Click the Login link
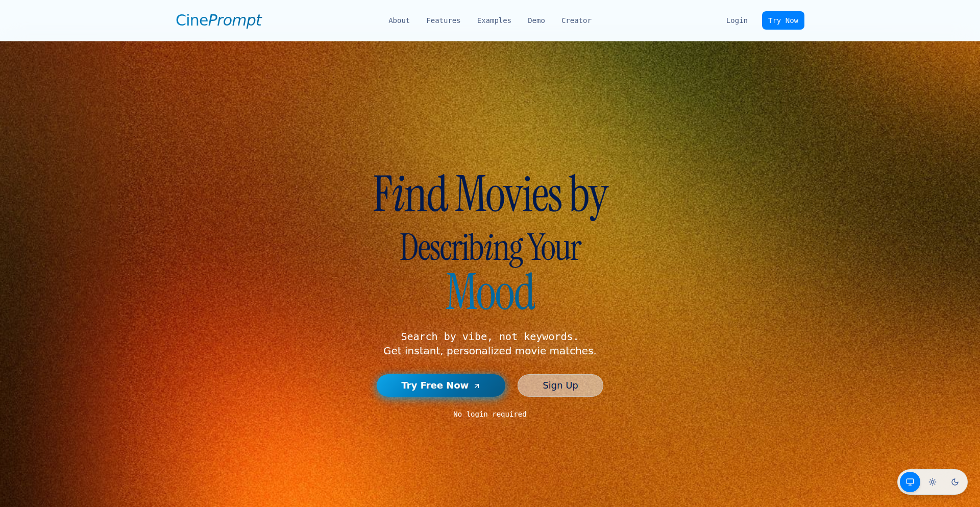Viewport: 980px width, 507px height. (x=737, y=20)
